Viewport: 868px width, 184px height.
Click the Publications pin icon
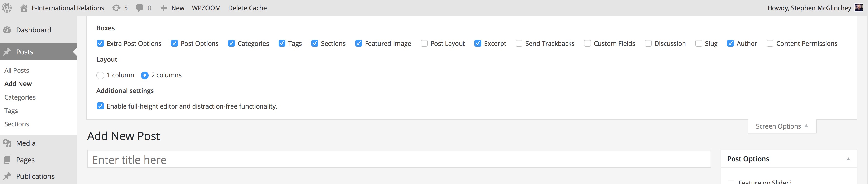7,176
